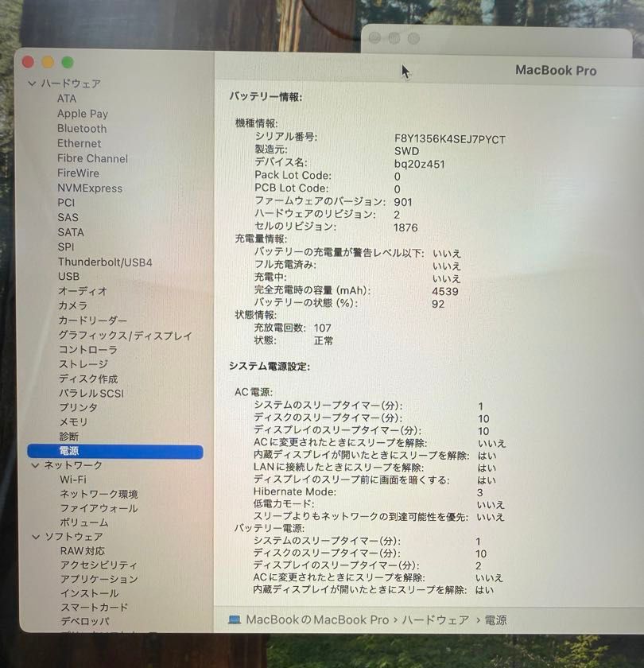Choose パラレルSCSI from the sidebar
Image resolution: width=644 pixels, height=668 pixels.
[91, 393]
